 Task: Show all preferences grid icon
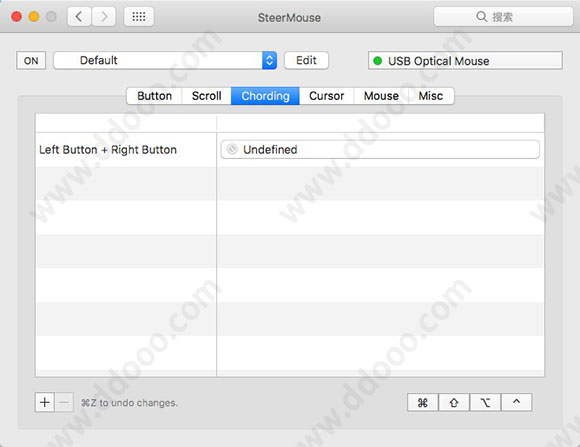(139, 17)
